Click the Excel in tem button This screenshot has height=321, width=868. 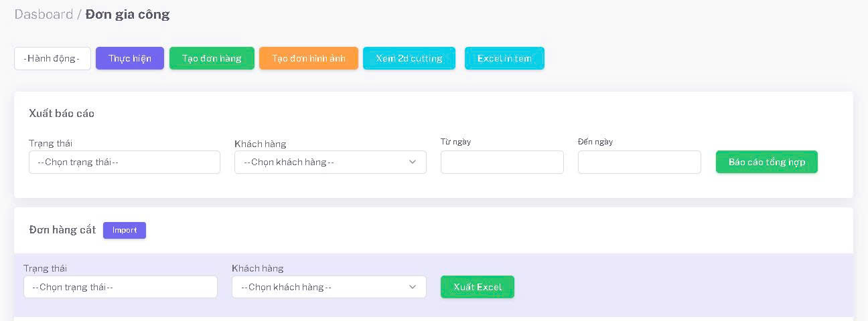(504, 58)
